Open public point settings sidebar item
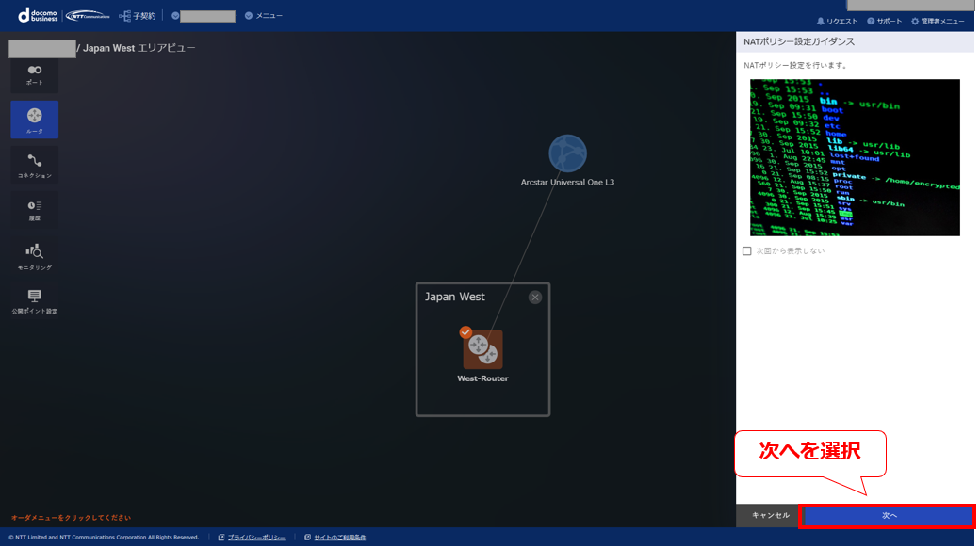Image resolution: width=980 pixels, height=547 pixels. coord(34,301)
